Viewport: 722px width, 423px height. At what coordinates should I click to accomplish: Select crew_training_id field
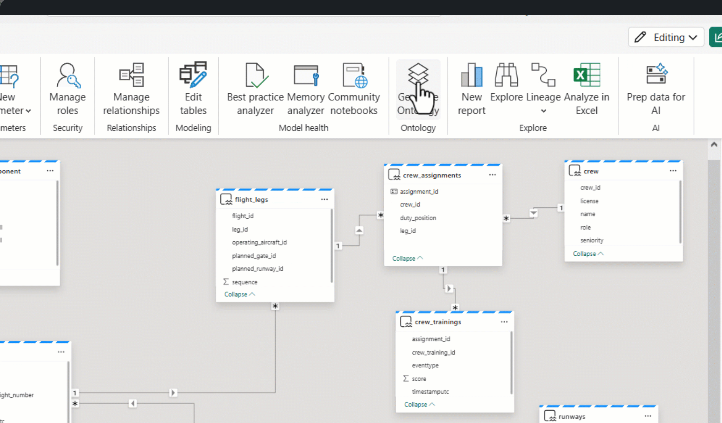[x=433, y=353]
